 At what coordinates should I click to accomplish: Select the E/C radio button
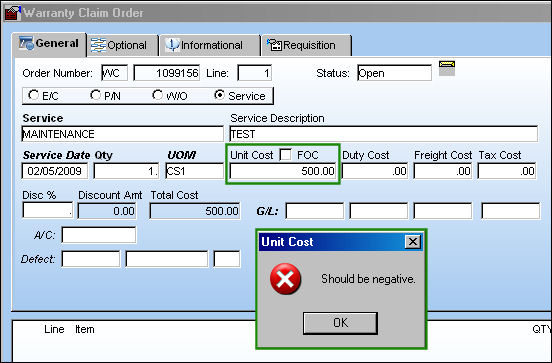33,95
